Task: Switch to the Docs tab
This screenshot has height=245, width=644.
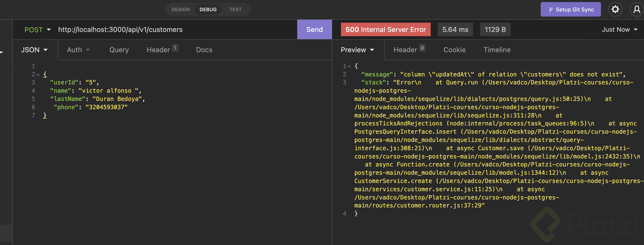Action: coord(204,50)
